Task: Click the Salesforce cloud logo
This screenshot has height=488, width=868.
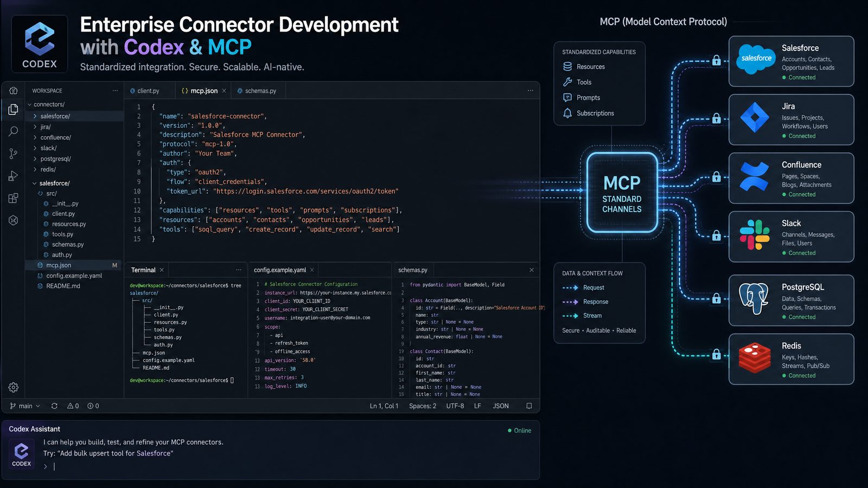Action: pyautogui.click(x=756, y=59)
